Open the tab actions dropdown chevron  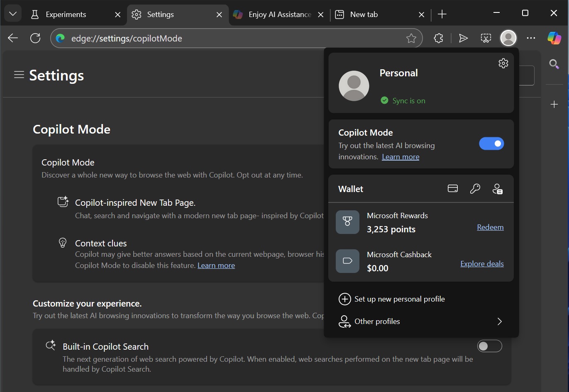[x=13, y=14]
